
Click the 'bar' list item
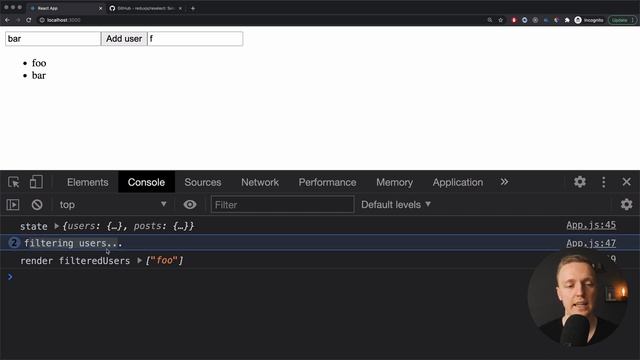click(39, 76)
